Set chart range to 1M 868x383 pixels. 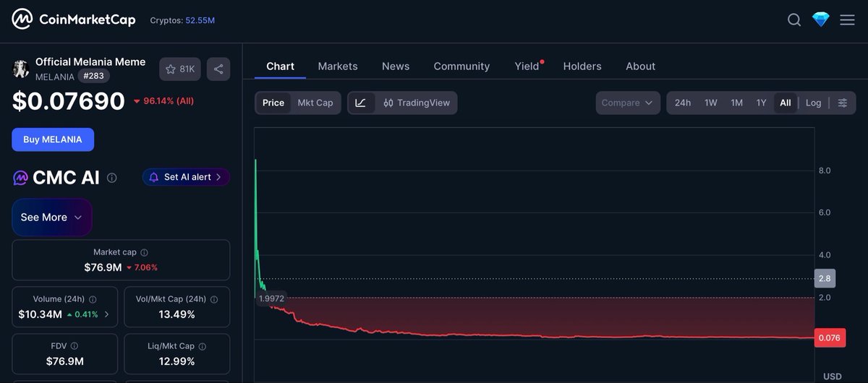736,103
